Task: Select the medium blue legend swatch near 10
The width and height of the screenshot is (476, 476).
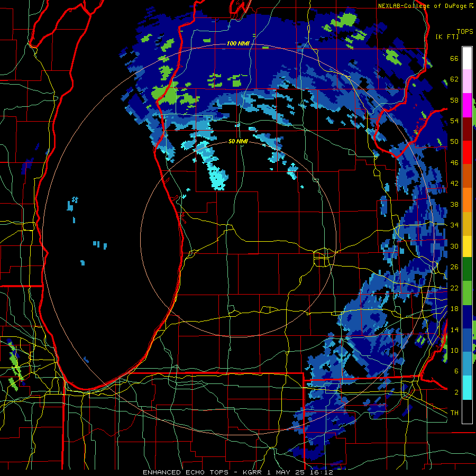Action: pyautogui.click(x=467, y=340)
